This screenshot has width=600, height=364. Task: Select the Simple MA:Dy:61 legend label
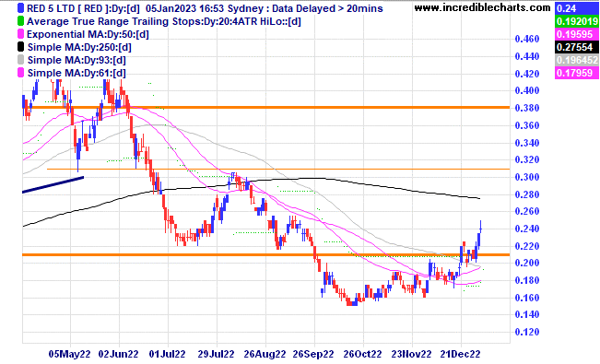(76, 73)
